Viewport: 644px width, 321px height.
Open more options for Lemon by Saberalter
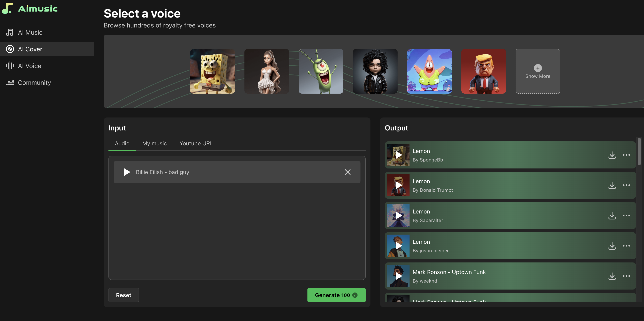(626, 215)
